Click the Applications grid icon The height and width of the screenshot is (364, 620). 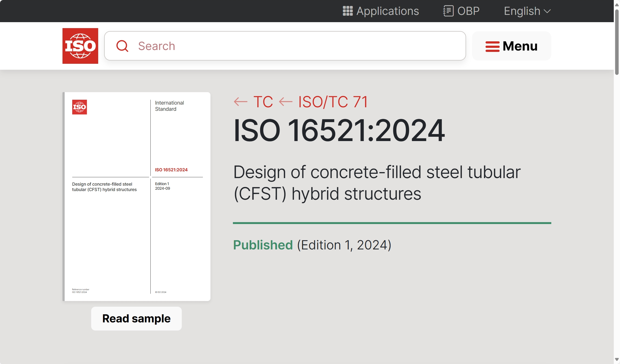(x=348, y=11)
